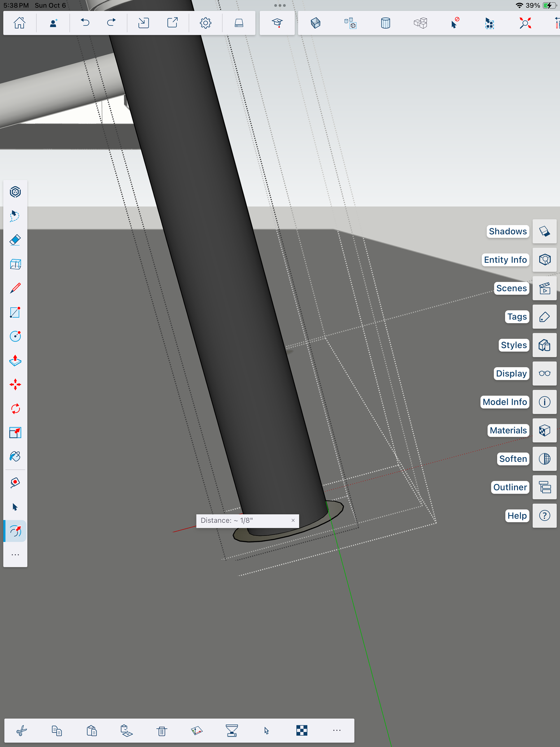Expand the left toolbar more options

15,555
